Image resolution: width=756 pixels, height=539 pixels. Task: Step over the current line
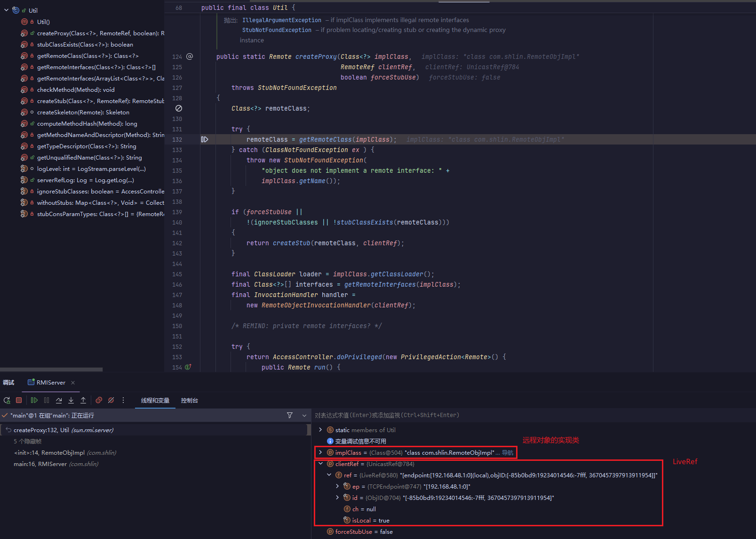[x=59, y=400]
